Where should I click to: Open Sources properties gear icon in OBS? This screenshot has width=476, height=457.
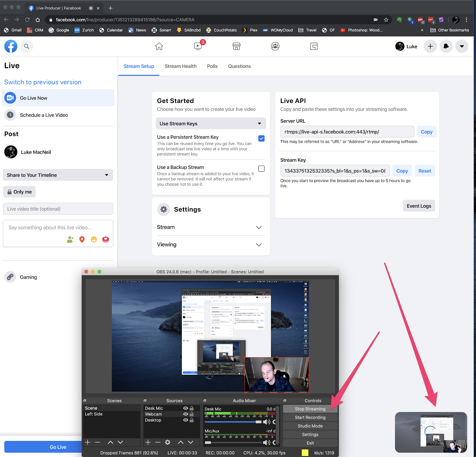point(168,442)
